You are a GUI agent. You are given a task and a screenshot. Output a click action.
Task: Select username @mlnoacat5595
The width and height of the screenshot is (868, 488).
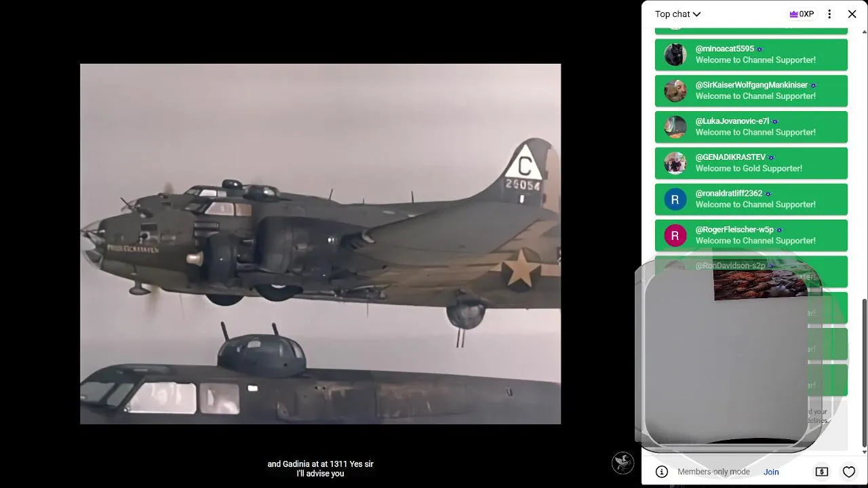(x=725, y=49)
